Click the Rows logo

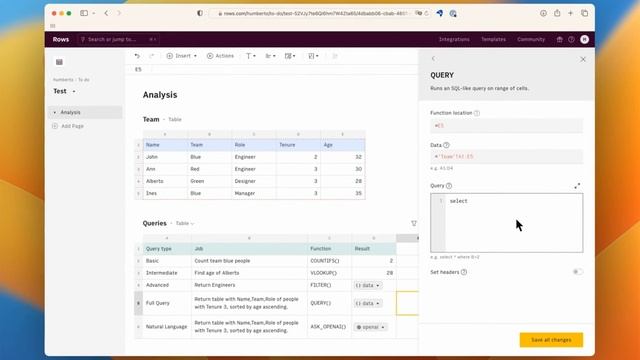(x=60, y=39)
